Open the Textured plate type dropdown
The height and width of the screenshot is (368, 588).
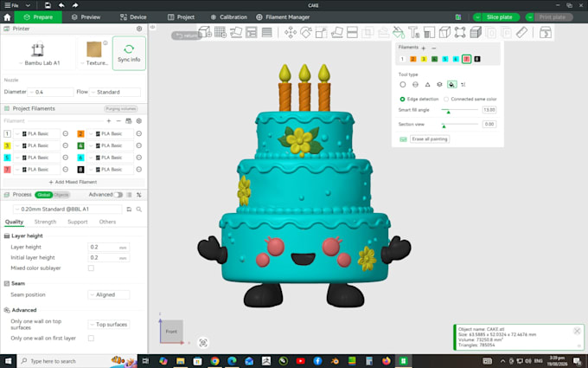94,63
